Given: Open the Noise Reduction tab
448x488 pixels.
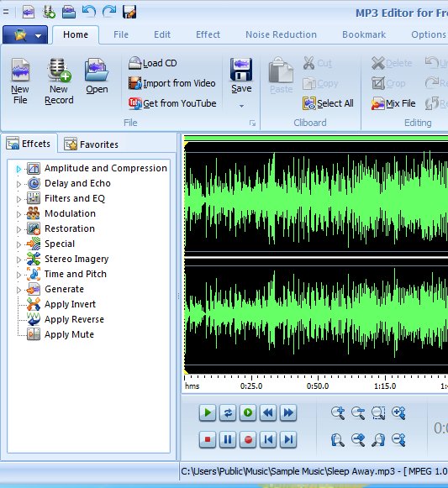Looking at the screenshot, I should (x=281, y=34).
